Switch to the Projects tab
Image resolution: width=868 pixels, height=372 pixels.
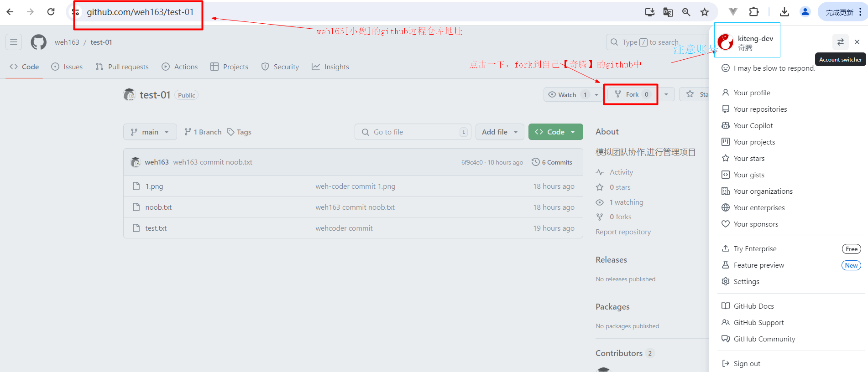click(230, 67)
